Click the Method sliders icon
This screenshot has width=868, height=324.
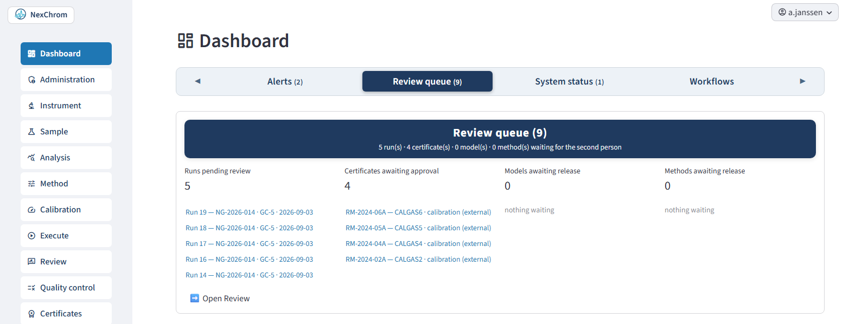point(31,184)
